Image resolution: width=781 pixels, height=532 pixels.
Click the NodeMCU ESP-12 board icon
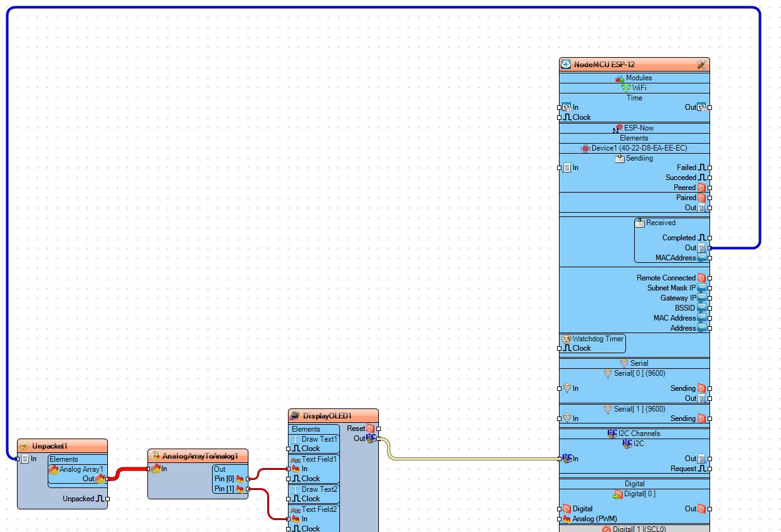(566, 64)
